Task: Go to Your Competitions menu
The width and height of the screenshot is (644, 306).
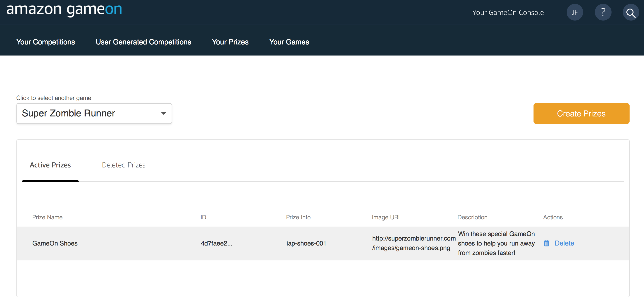Action: coord(46,42)
